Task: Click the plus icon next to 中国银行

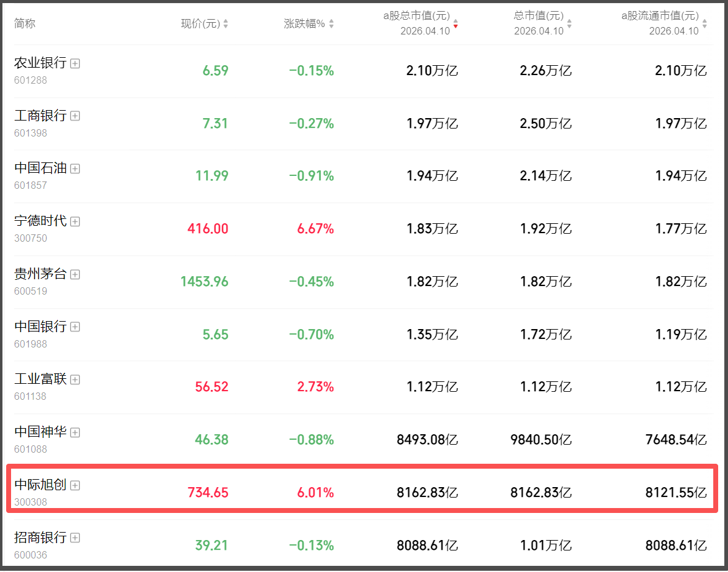Action: (x=75, y=327)
